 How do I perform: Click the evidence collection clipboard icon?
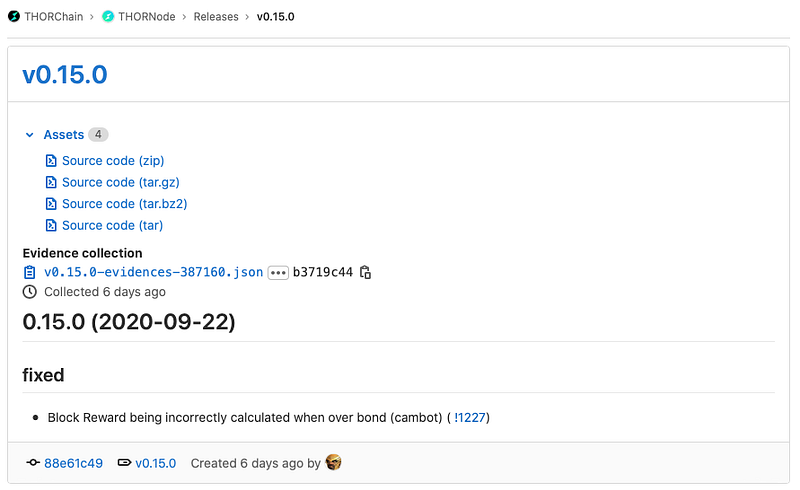pyautogui.click(x=30, y=272)
